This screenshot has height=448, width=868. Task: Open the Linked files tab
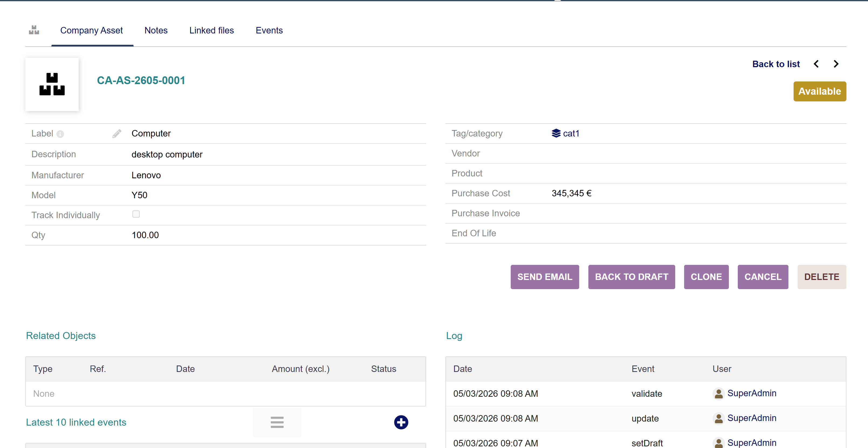(212, 30)
